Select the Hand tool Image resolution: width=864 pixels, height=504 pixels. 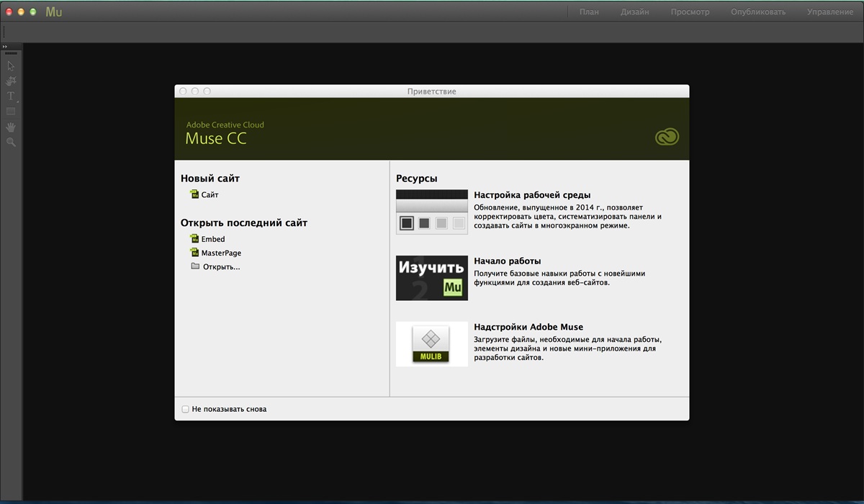coord(11,127)
